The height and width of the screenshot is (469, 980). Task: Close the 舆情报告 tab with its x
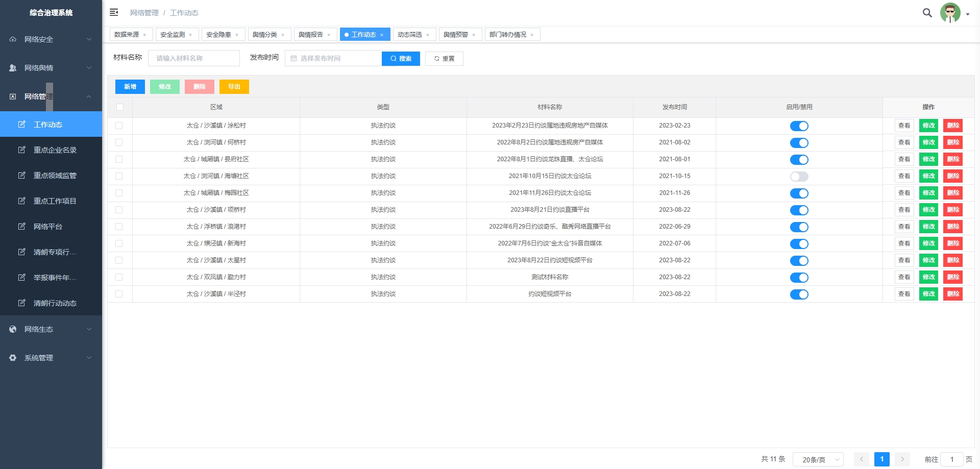click(x=329, y=35)
